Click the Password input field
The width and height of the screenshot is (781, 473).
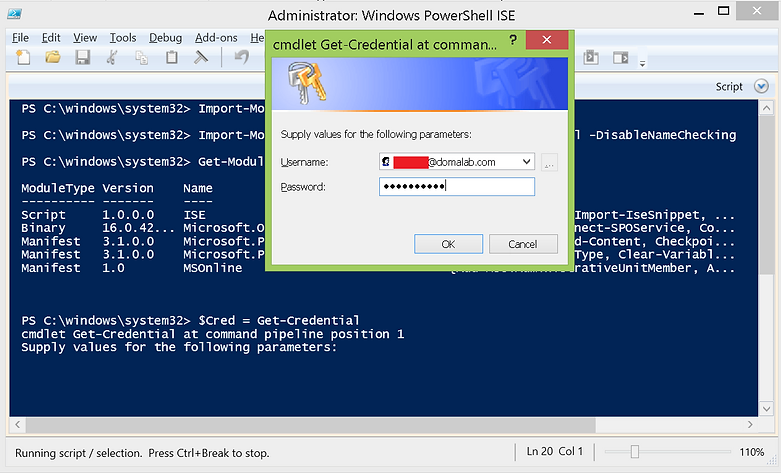[457, 187]
